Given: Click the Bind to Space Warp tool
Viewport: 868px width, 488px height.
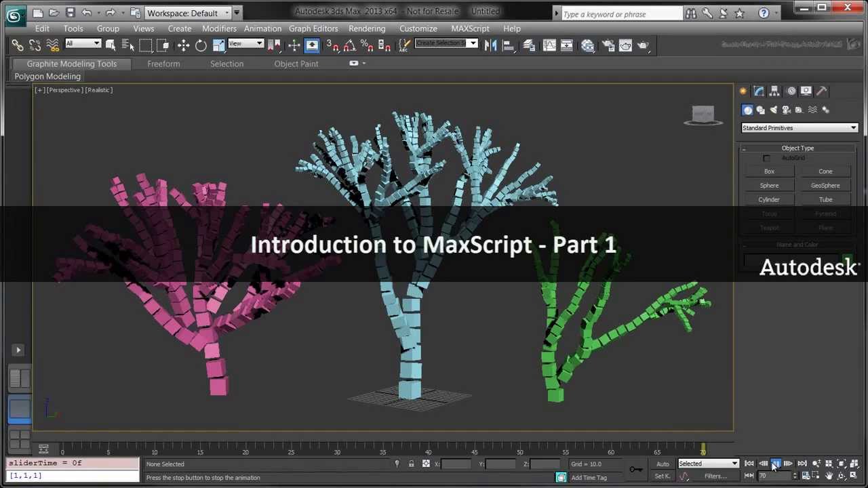Looking at the screenshot, I should pyautogui.click(x=52, y=45).
